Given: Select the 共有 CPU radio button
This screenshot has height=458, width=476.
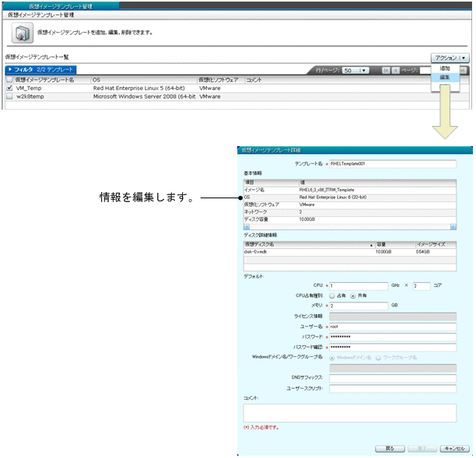Looking at the screenshot, I should [x=352, y=295].
